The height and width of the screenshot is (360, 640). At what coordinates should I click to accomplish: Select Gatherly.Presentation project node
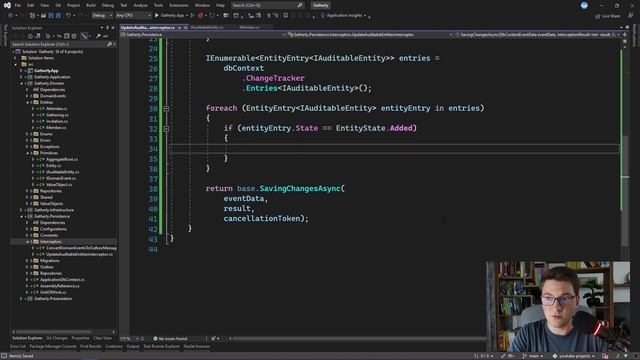(x=53, y=299)
